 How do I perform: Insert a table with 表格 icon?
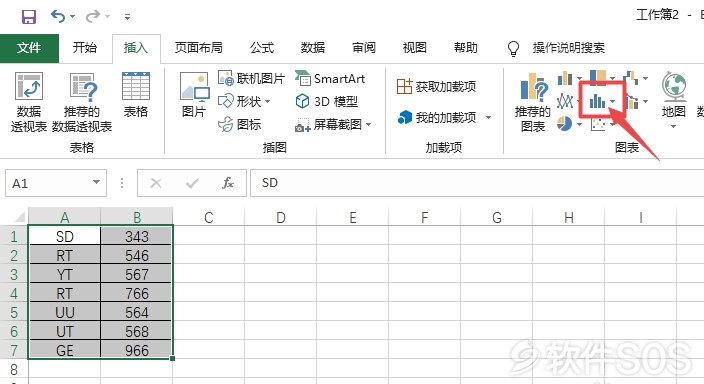coord(136,95)
